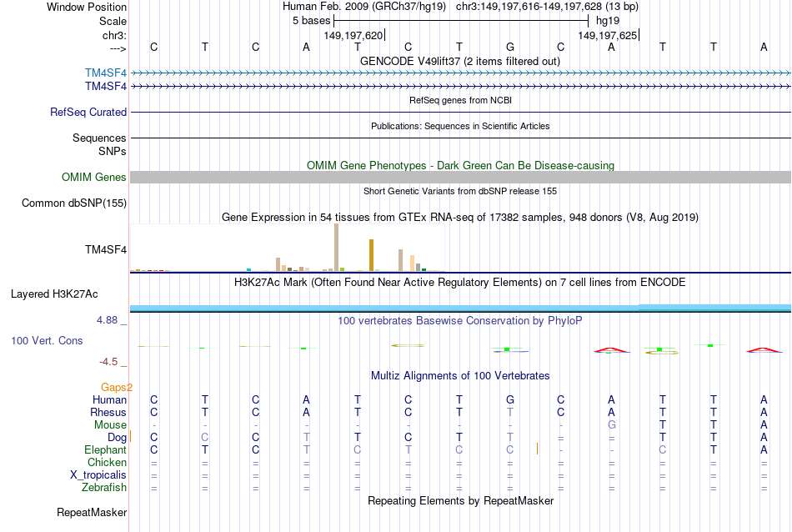Select the Zebrafish species row label
This screenshot has height=532, width=792.
[x=104, y=488]
